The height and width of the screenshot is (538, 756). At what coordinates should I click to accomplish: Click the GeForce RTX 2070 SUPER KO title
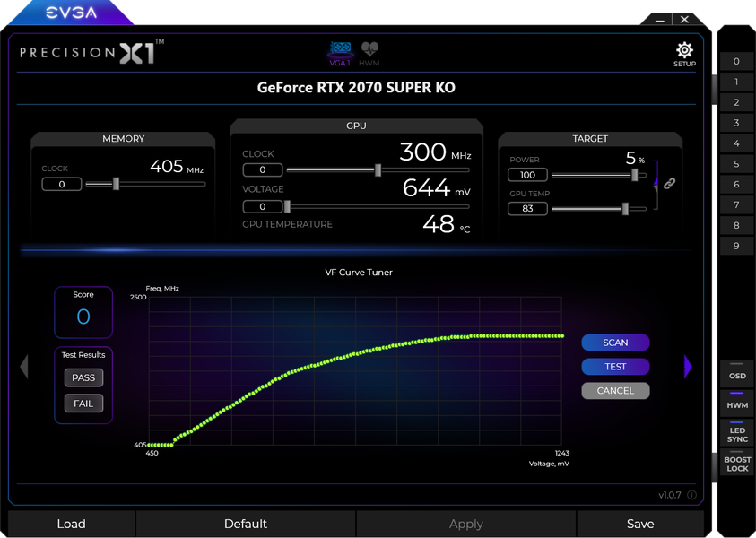click(356, 87)
